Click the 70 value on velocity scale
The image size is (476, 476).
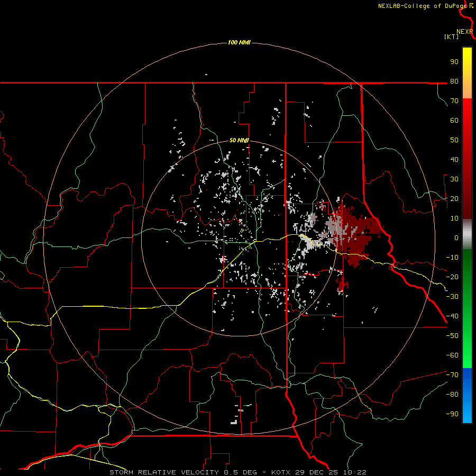tap(454, 101)
